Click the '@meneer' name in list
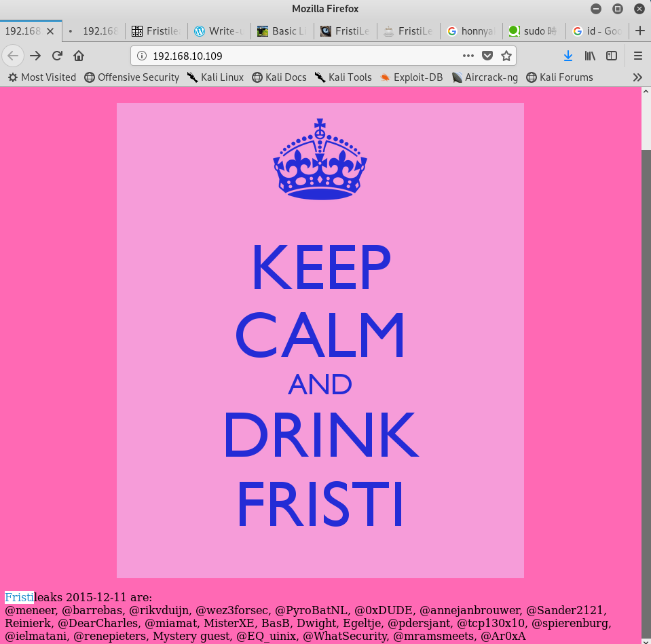The image size is (651, 644). [x=31, y=610]
